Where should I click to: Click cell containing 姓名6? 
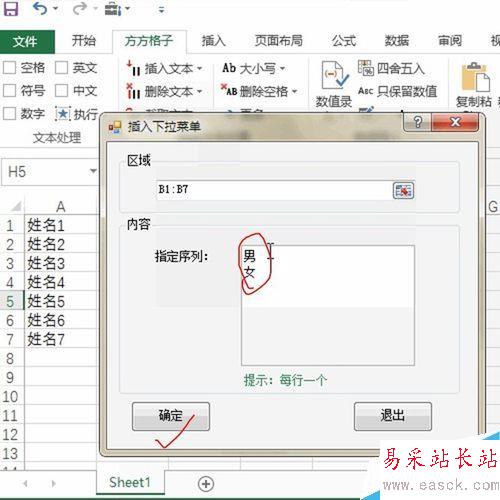[61, 320]
